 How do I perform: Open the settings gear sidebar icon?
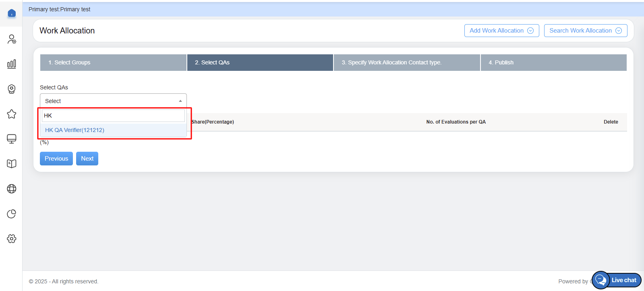(12, 239)
